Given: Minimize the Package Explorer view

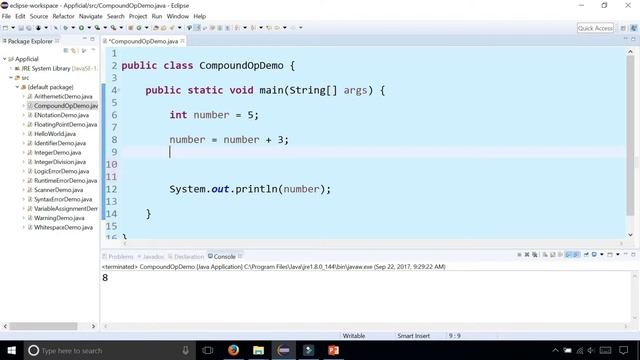Looking at the screenshot, I should coord(85,39).
